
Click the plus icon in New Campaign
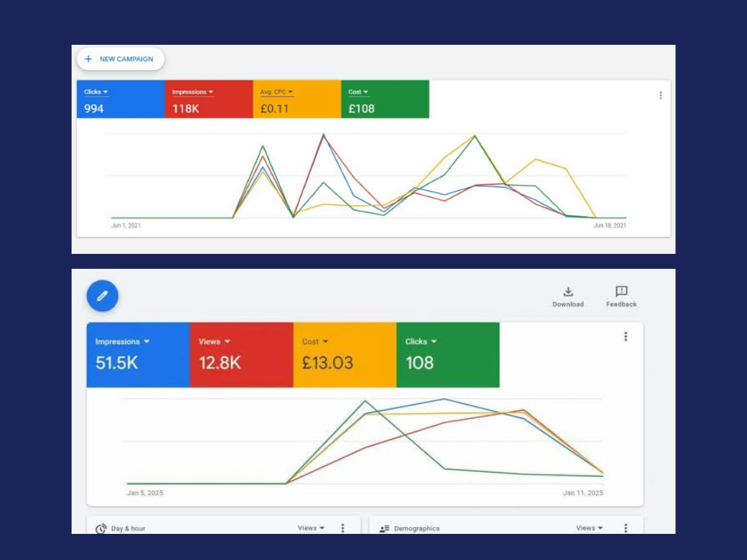(88, 59)
